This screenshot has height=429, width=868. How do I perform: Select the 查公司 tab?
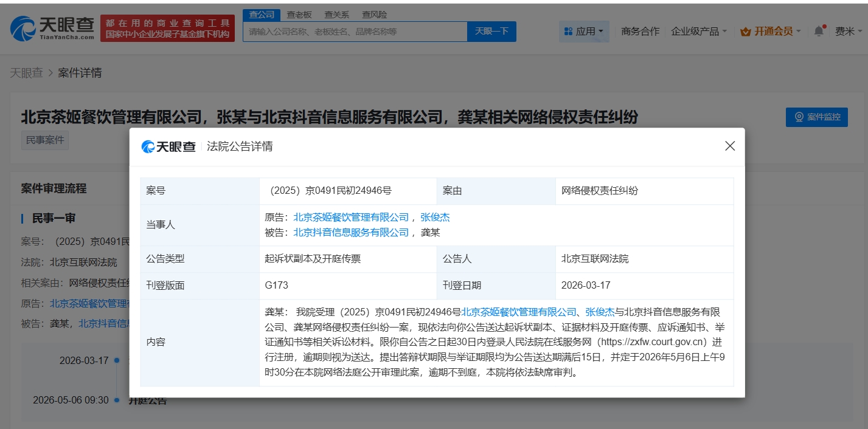click(x=262, y=15)
